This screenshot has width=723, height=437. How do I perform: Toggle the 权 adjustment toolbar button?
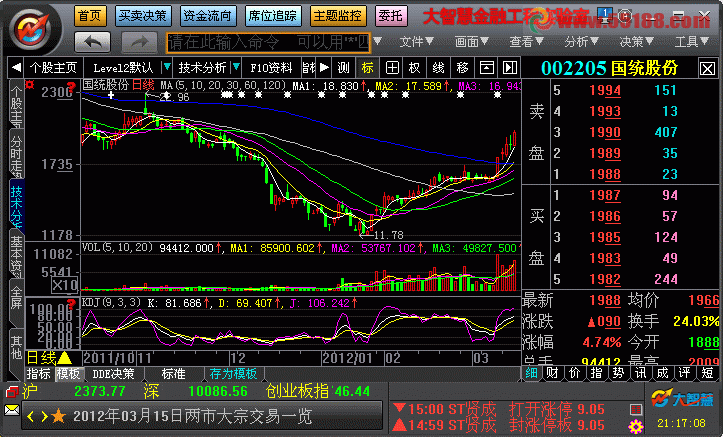pos(415,68)
